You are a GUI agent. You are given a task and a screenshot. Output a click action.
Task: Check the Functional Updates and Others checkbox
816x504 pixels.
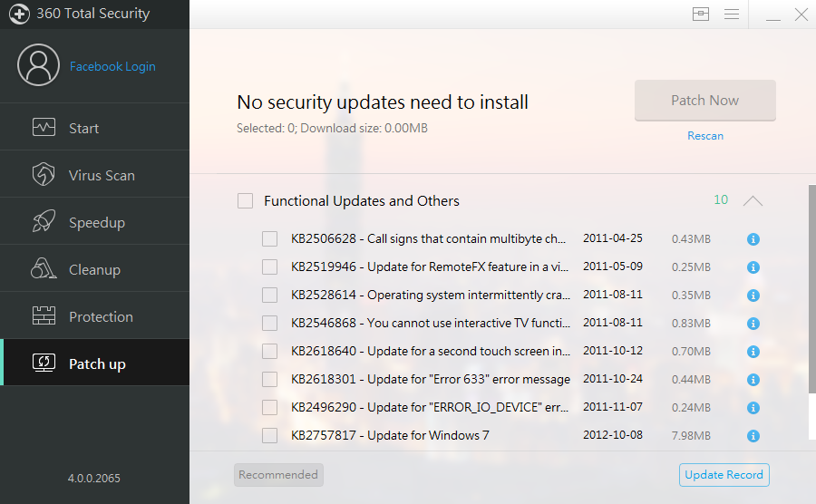click(245, 201)
